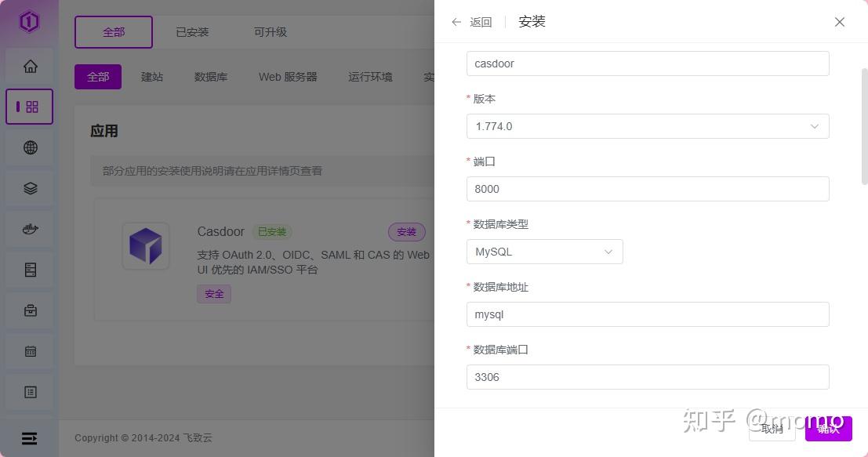Open the 版本 dropdown showing 1.774.0
The image size is (868, 457).
[x=648, y=126]
